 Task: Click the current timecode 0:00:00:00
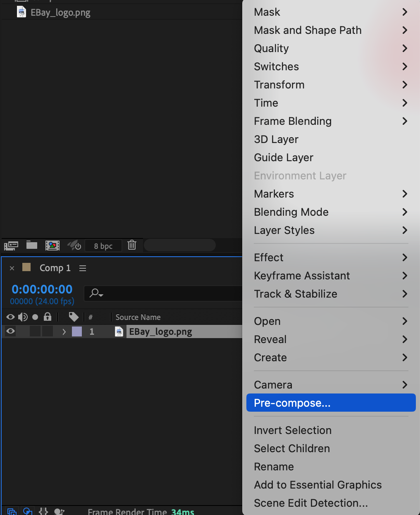click(42, 289)
